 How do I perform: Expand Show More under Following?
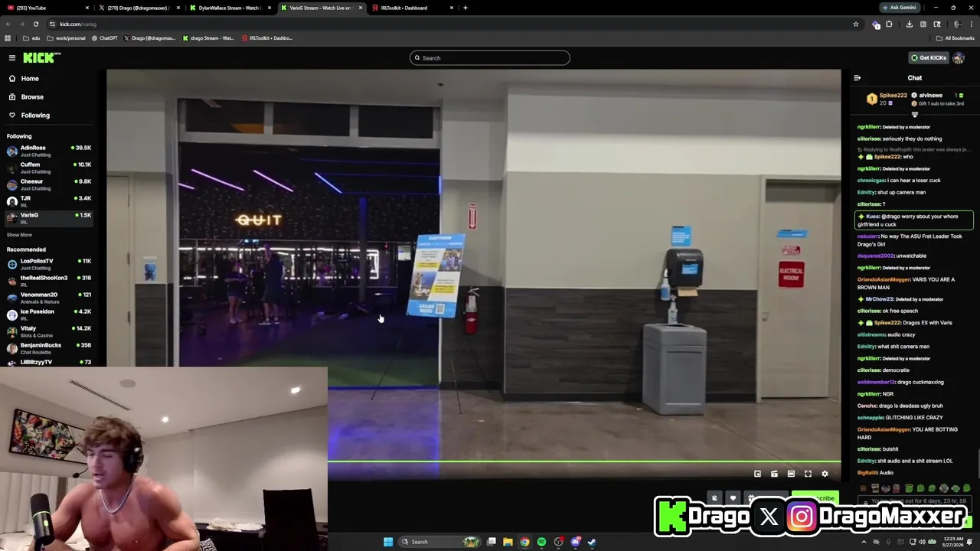tap(19, 235)
